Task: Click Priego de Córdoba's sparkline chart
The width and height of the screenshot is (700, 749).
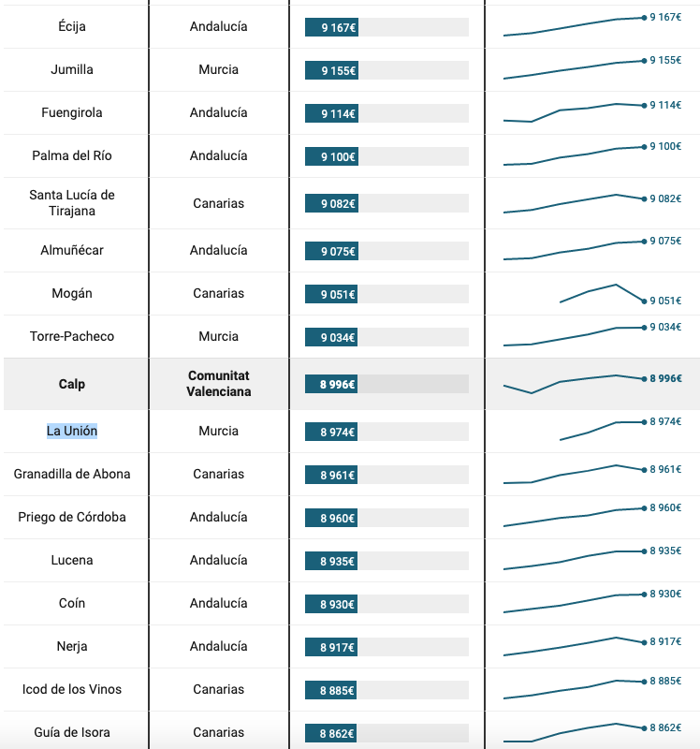Action: click(573, 516)
